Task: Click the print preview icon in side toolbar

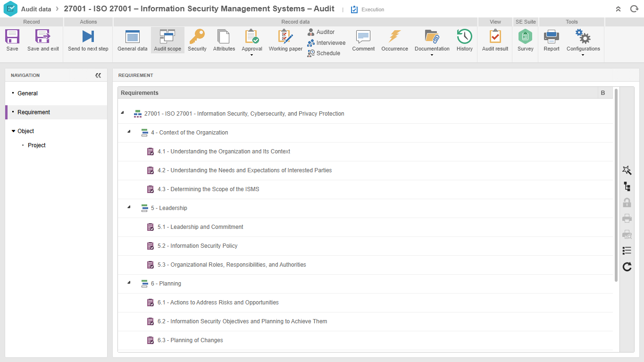Action: click(x=627, y=235)
